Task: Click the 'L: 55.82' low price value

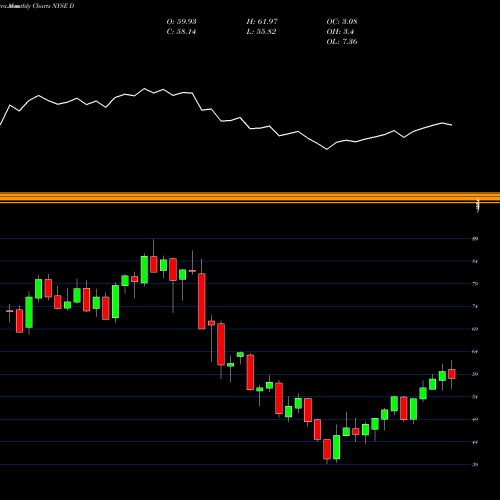Action: click(261, 32)
